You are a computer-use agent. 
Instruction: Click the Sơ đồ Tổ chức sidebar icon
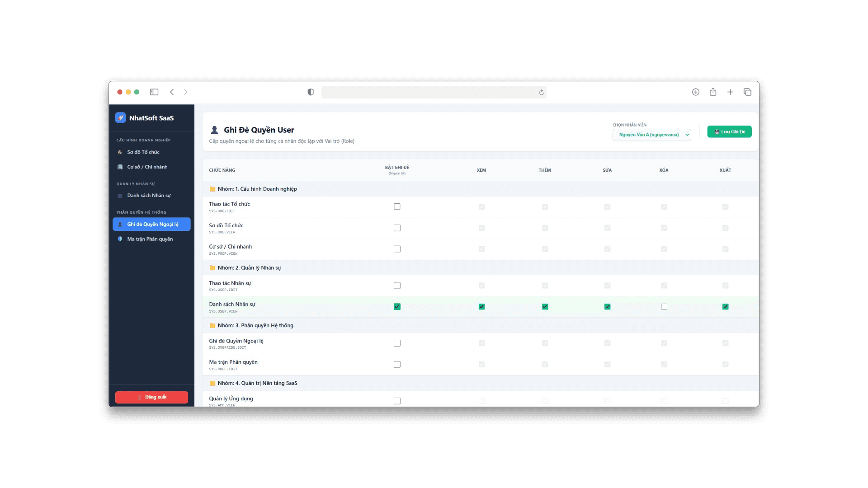[x=120, y=152]
